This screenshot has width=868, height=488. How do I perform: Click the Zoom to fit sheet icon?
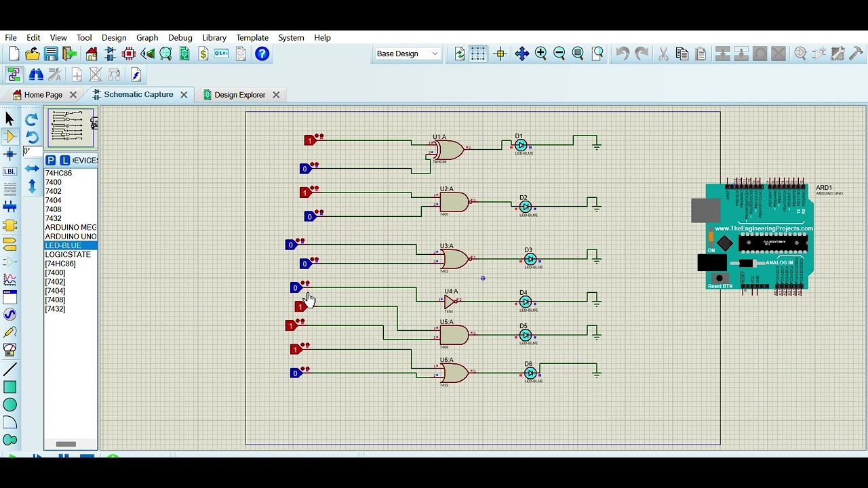(578, 54)
